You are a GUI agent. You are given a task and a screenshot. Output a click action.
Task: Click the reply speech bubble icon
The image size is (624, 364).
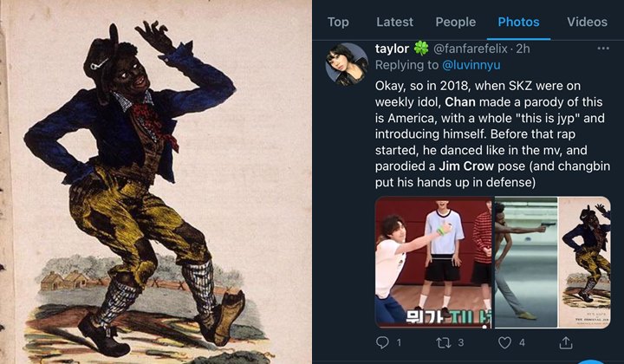tap(382, 342)
